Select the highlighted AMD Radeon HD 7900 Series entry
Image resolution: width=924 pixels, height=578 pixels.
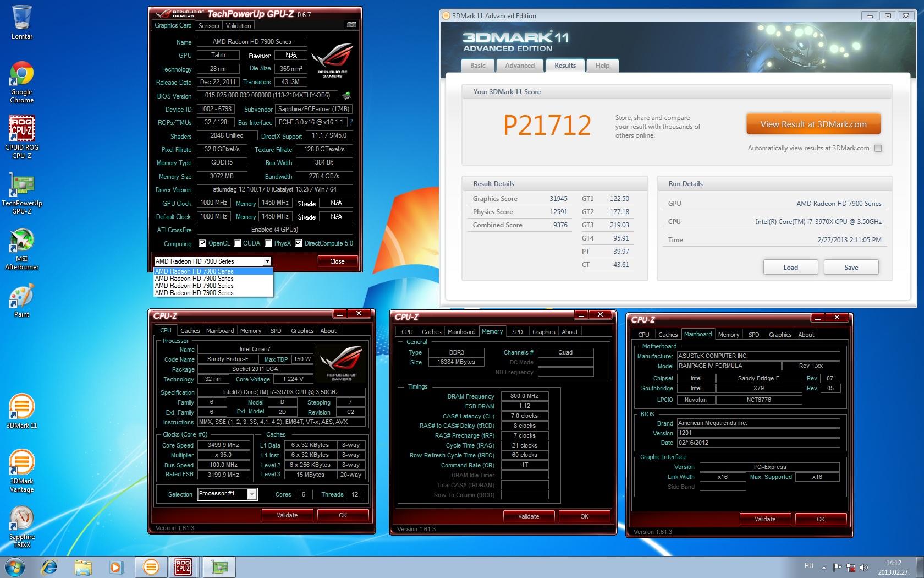(x=213, y=271)
